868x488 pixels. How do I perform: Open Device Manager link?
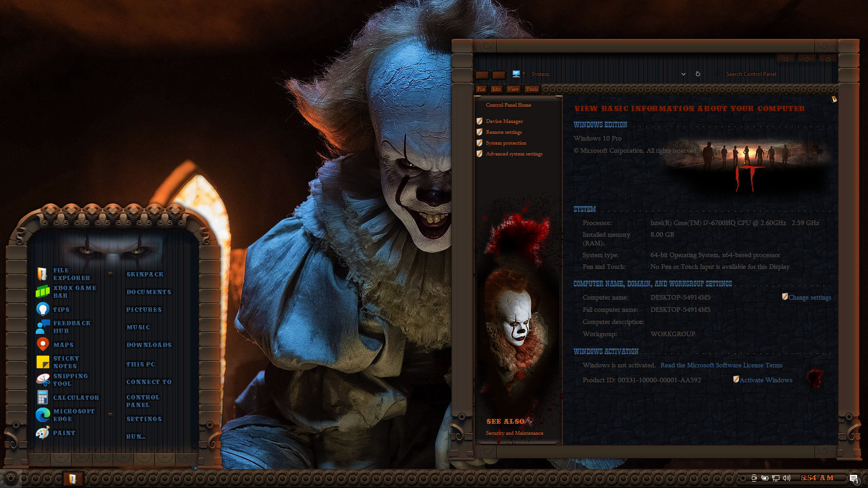(504, 121)
